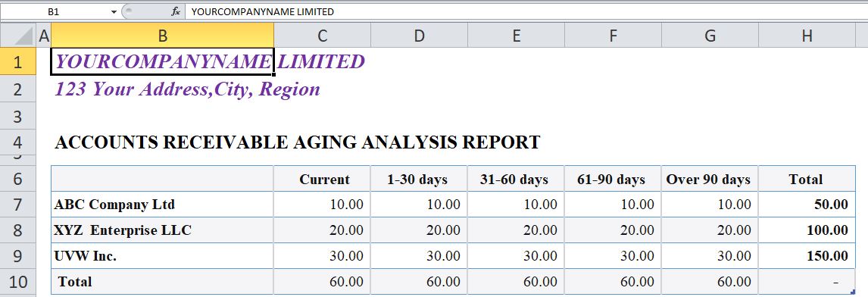The height and width of the screenshot is (297, 868).
Task: Select row 2 header
Action: tap(18, 89)
